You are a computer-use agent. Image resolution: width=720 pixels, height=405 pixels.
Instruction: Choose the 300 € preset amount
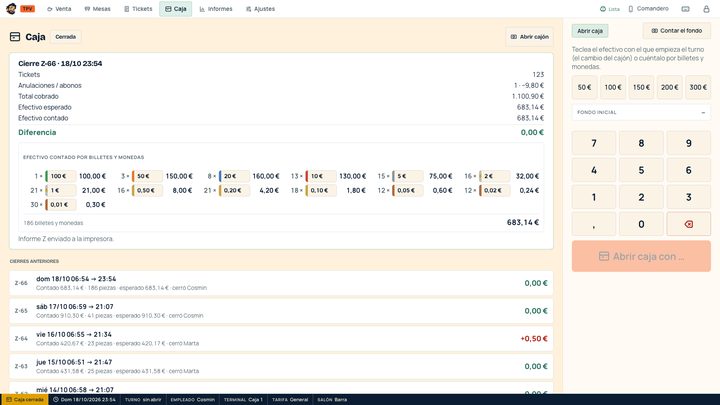[698, 87]
